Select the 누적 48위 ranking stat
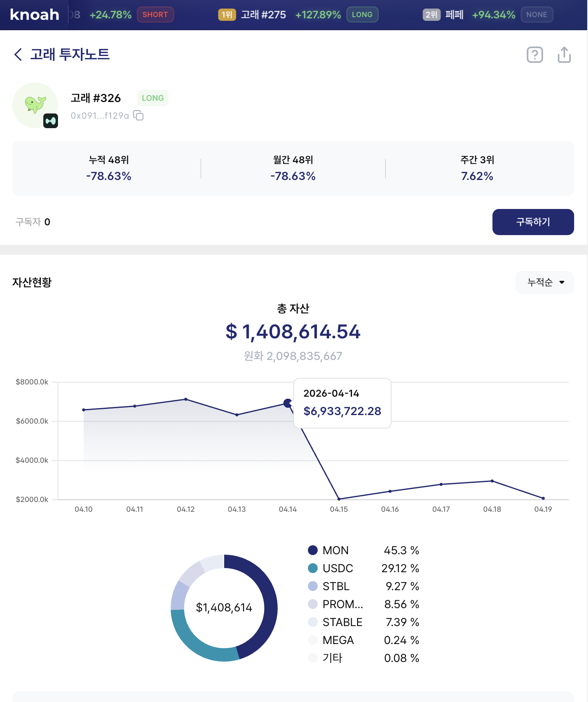Viewport: 588px width, 702px height. (109, 168)
